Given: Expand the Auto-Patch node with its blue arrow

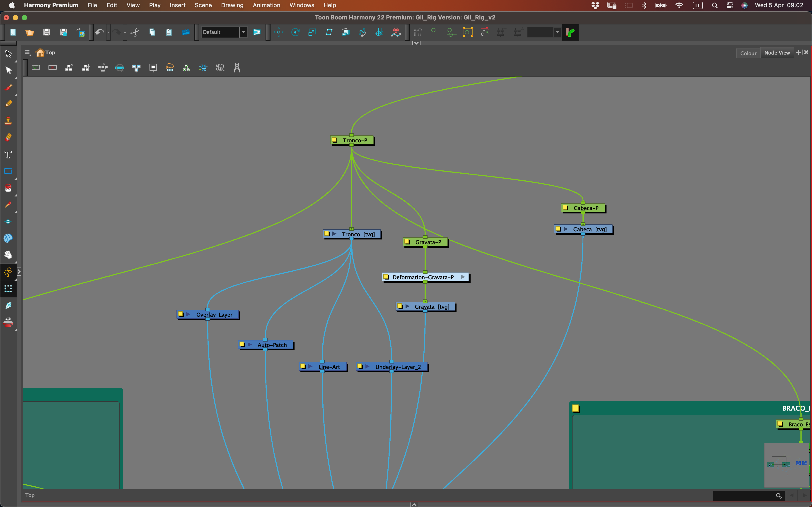Looking at the screenshot, I should click(x=250, y=344).
